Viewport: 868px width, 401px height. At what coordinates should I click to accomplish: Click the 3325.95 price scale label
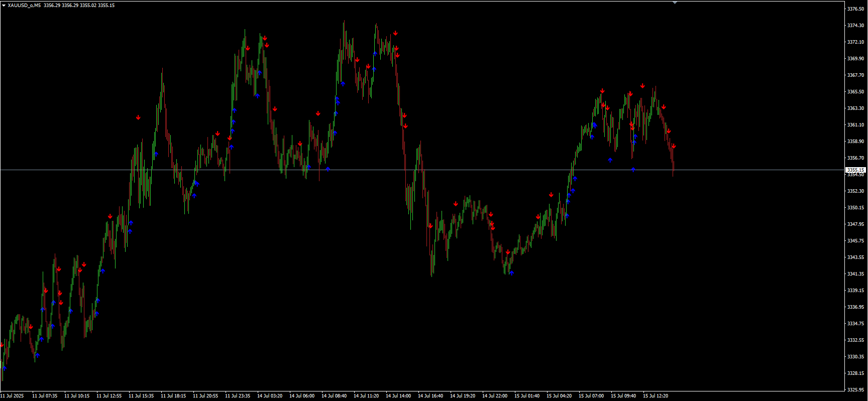[855, 389]
